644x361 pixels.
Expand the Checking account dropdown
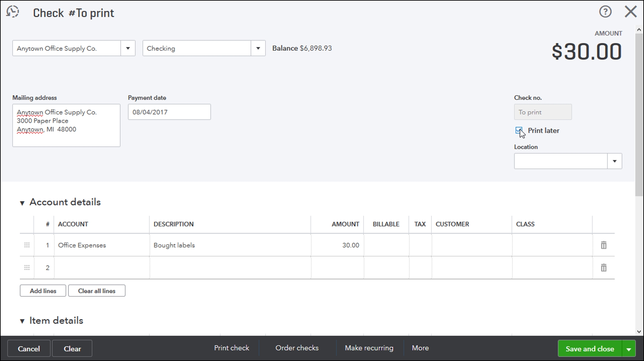pyautogui.click(x=258, y=48)
